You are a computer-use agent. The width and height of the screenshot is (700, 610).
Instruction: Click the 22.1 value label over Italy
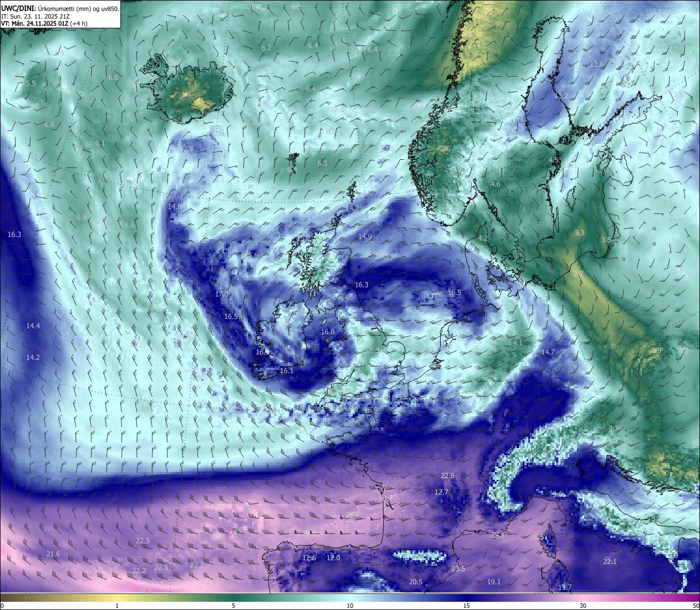pos(610,561)
